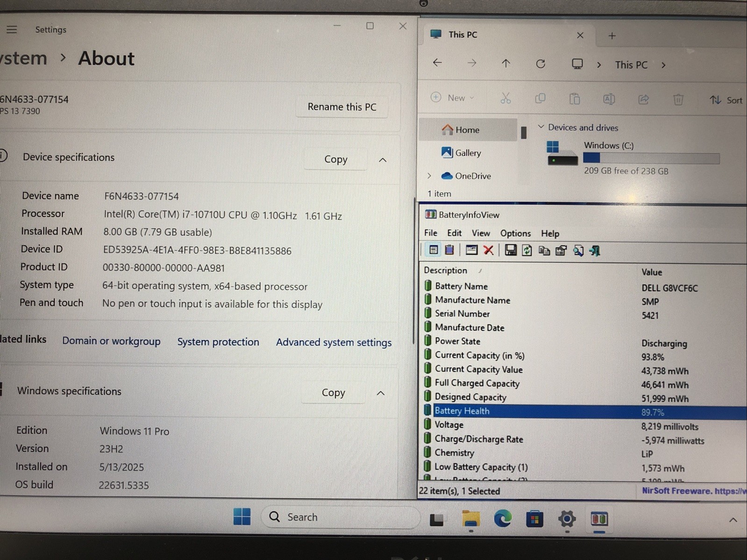The height and width of the screenshot is (560, 747).
Task: Collapse the Windows specifications section
Action: (381, 393)
